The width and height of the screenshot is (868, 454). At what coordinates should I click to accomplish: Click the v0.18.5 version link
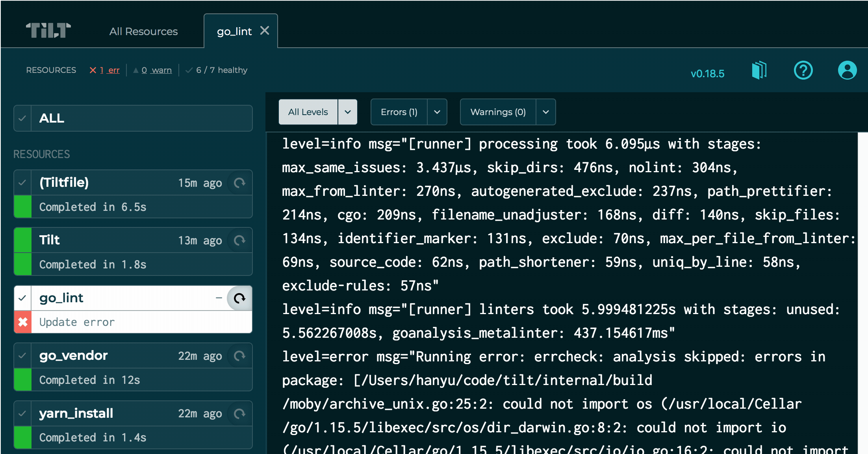(x=707, y=74)
